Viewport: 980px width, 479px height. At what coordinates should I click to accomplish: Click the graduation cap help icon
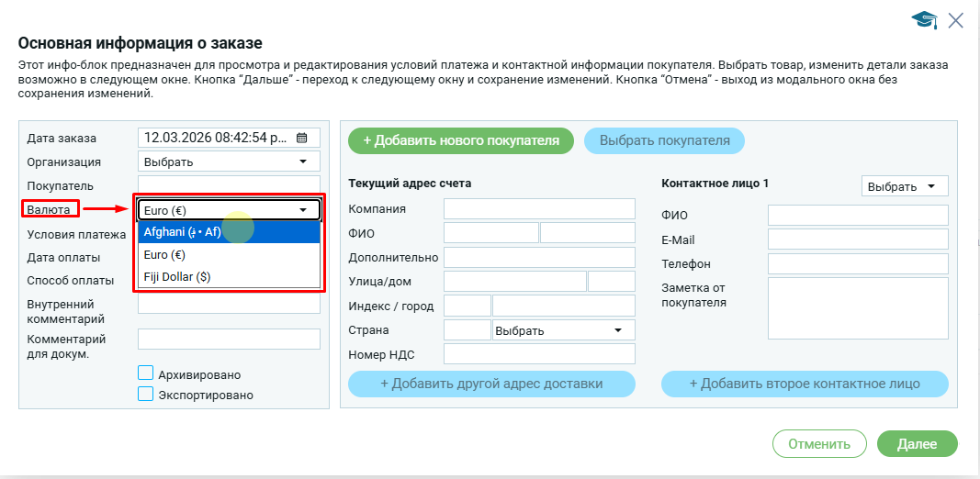pyautogui.click(x=924, y=20)
